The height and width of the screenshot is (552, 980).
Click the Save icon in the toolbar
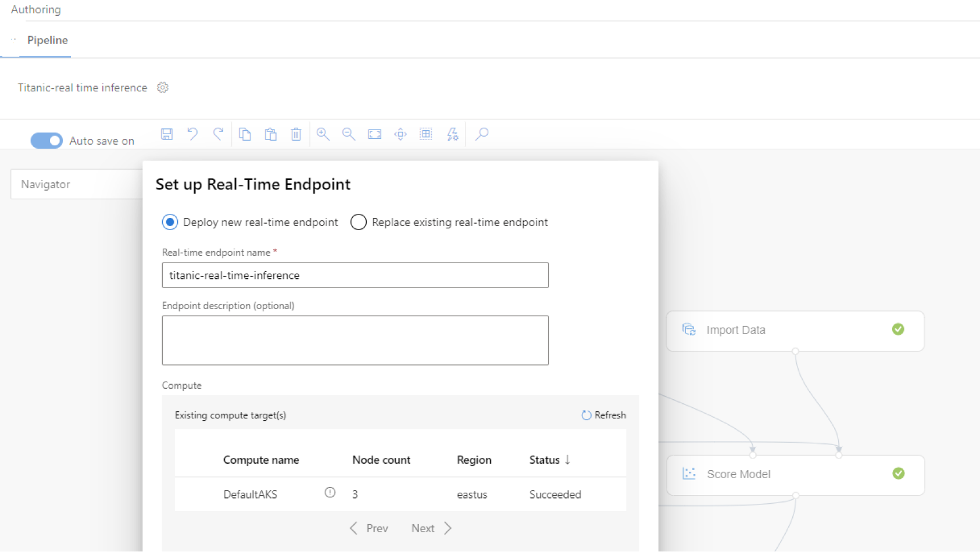click(x=167, y=134)
